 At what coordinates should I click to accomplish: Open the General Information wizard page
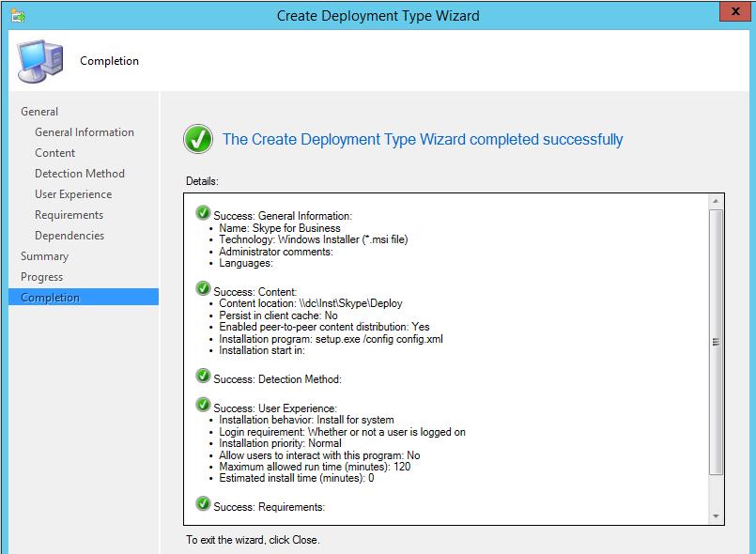(x=85, y=132)
